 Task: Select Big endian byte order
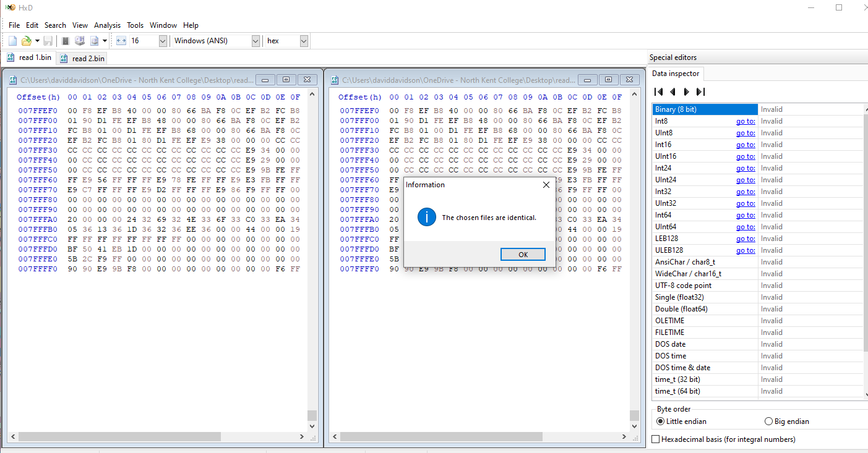click(769, 421)
